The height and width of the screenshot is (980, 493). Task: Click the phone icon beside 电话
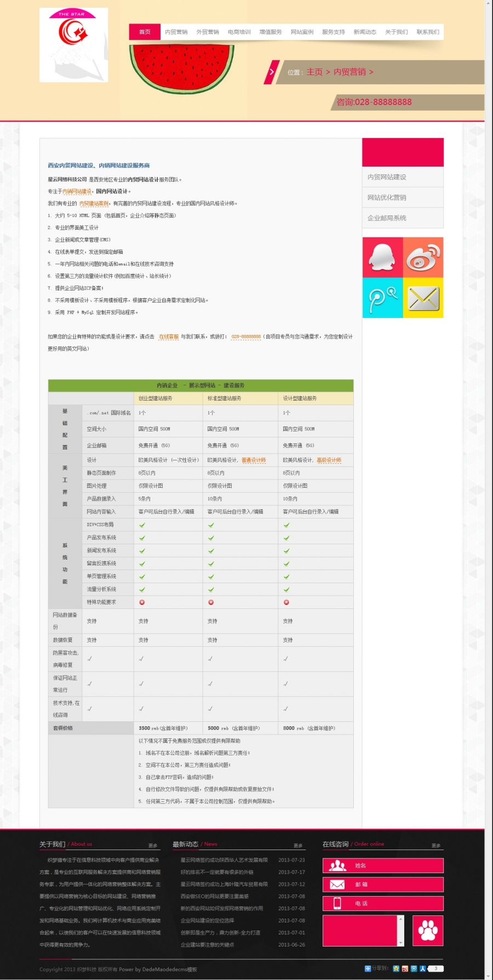[337, 903]
